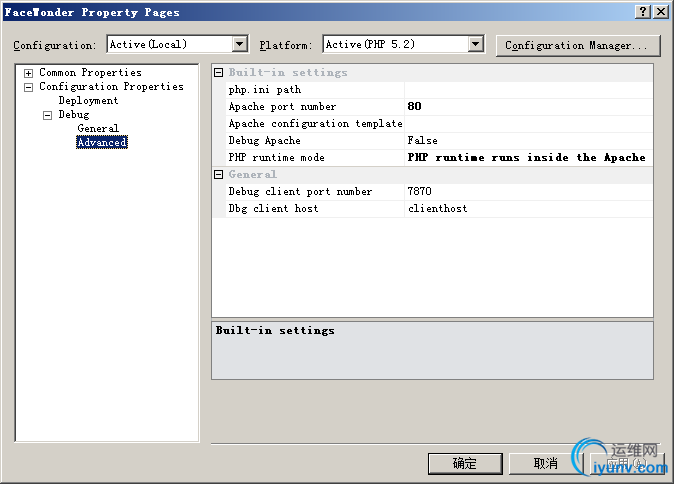Image resolution: width=674 pixels, height=484 pixels.
Task: Select the Apache configuration template label
Action: (x=316, y=124)
